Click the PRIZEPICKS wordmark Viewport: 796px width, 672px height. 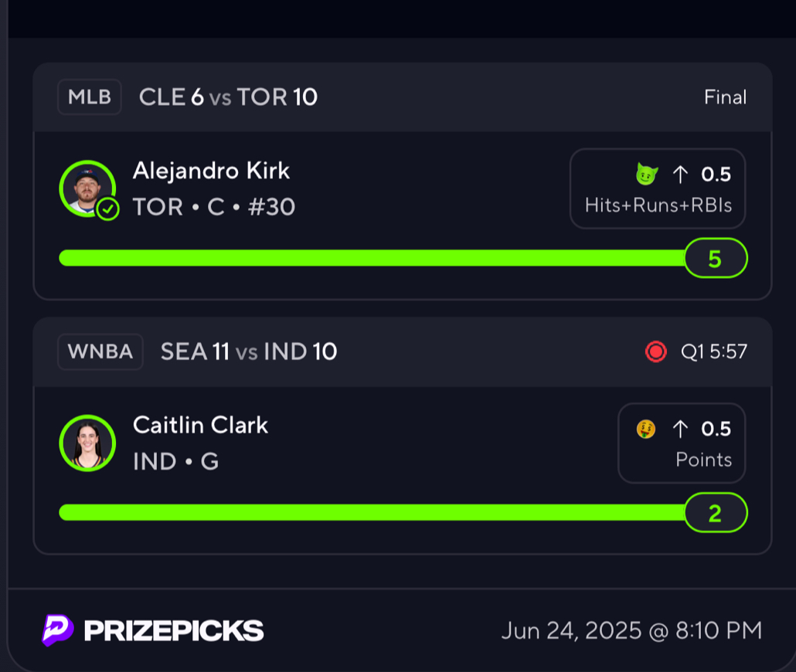(174, 631)
